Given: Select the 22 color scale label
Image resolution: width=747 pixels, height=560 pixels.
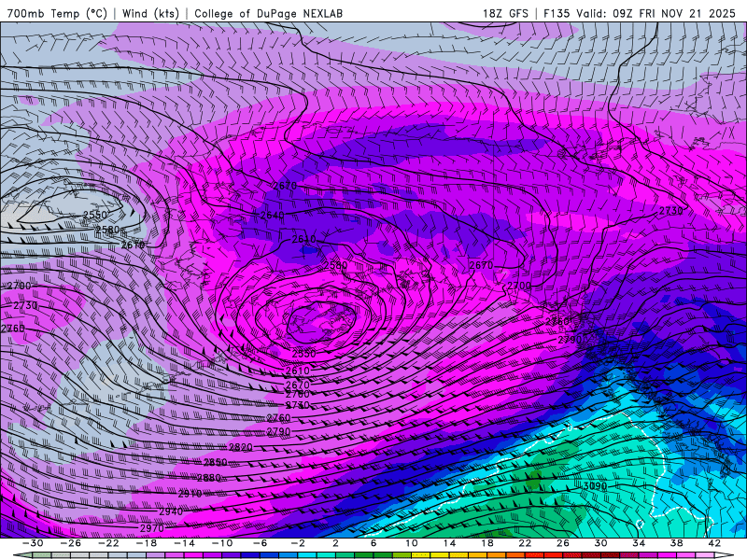Looking at the screenshot, I should [x=525, y=543].
